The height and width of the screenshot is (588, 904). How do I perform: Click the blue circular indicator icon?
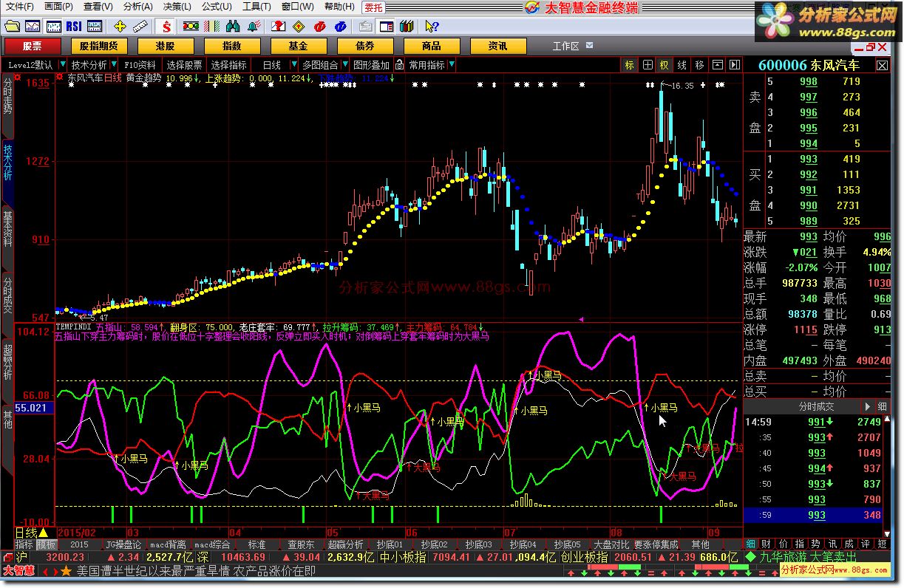pyautogui.click(x=341, y=27)
